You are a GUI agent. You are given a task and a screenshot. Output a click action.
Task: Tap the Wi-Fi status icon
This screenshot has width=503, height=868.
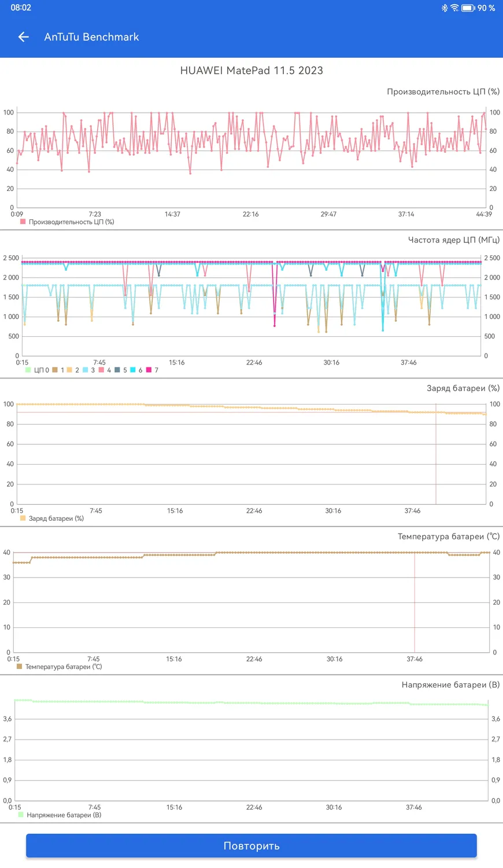(454, 8)
